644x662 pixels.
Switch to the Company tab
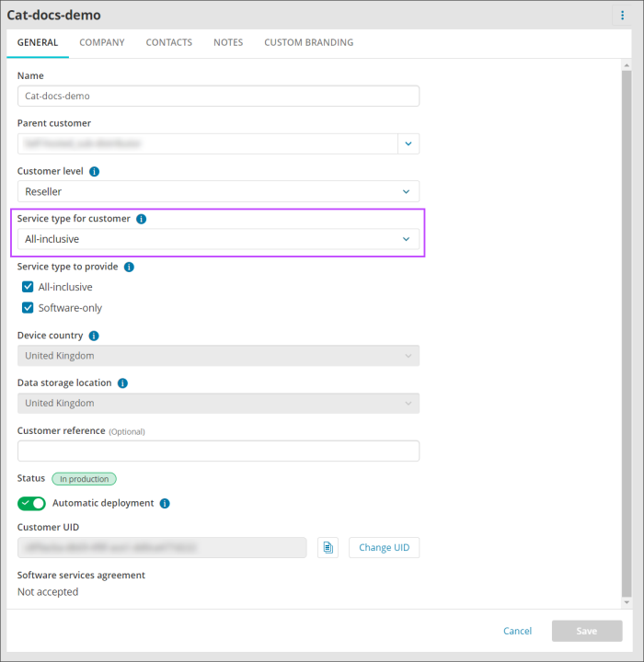[x=102, y=42]
